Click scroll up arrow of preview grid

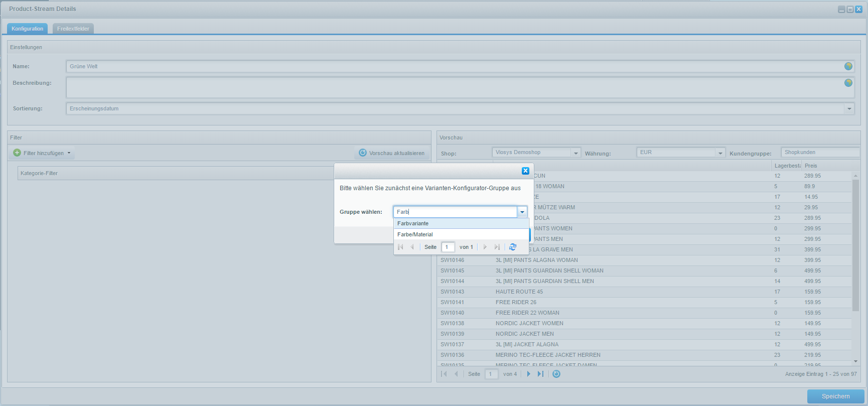coord(855,176)
